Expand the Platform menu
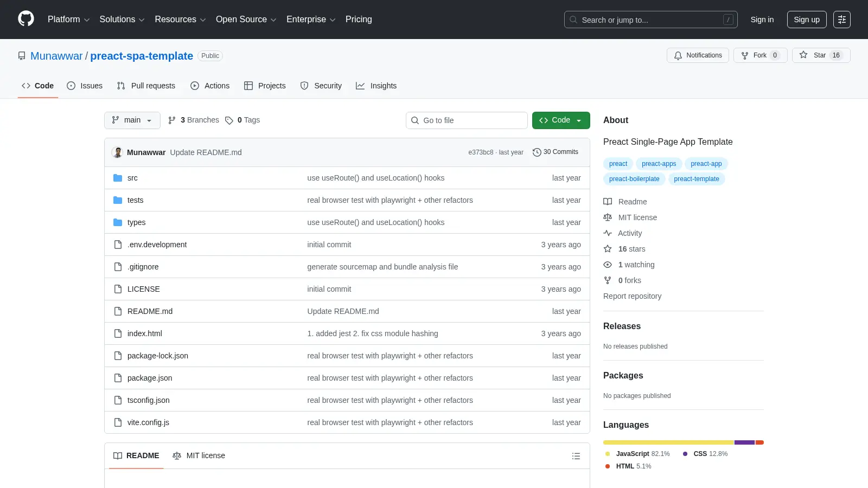 68,20
